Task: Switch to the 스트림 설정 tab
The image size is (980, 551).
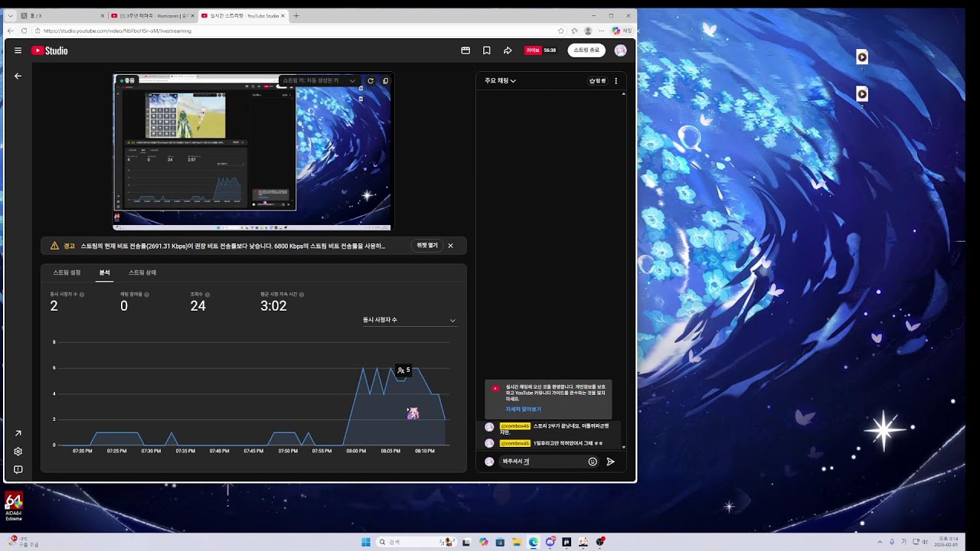Action: [x=67, y=272]
